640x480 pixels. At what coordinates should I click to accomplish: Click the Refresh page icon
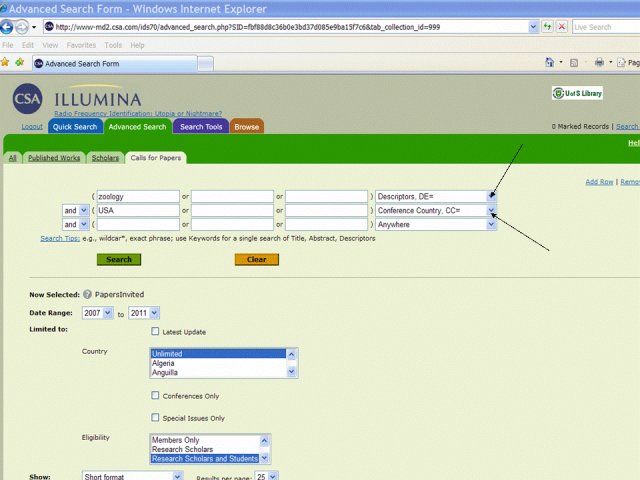click(547, 27)
